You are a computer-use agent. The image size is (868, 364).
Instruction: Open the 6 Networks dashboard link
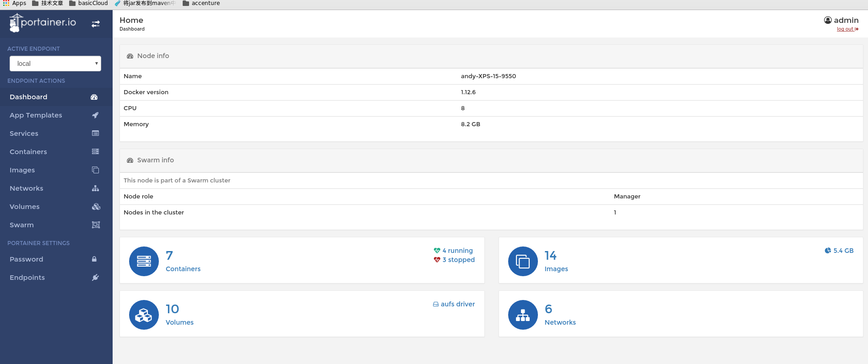559,315
